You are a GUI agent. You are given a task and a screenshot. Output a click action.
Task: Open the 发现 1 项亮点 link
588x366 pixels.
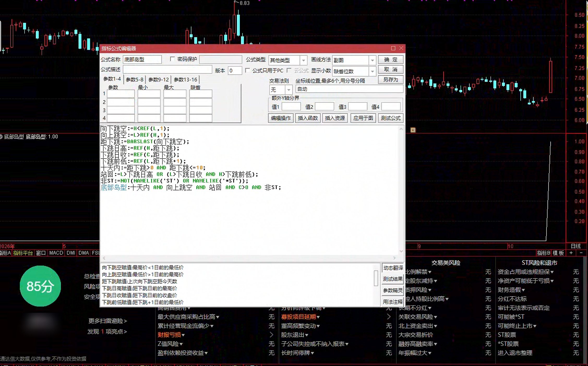(107, 332)
